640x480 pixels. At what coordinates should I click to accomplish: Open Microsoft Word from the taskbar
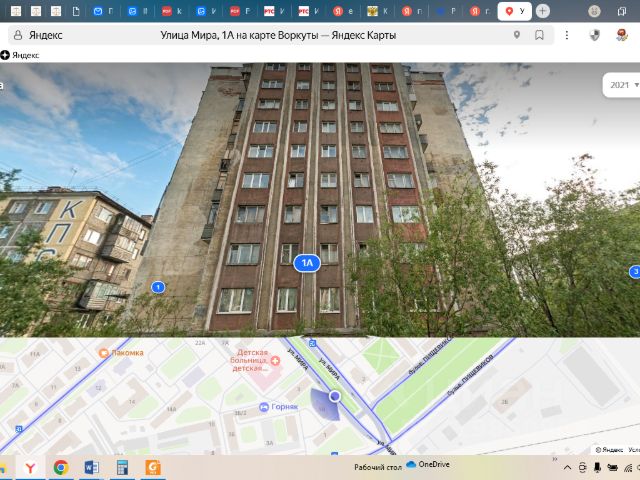coord(91,468)
